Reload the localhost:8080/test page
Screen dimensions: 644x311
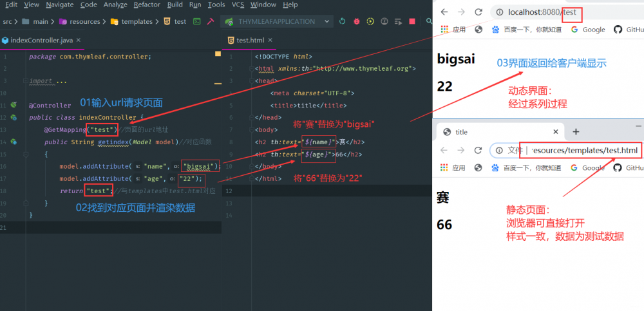tap(478, 12)
